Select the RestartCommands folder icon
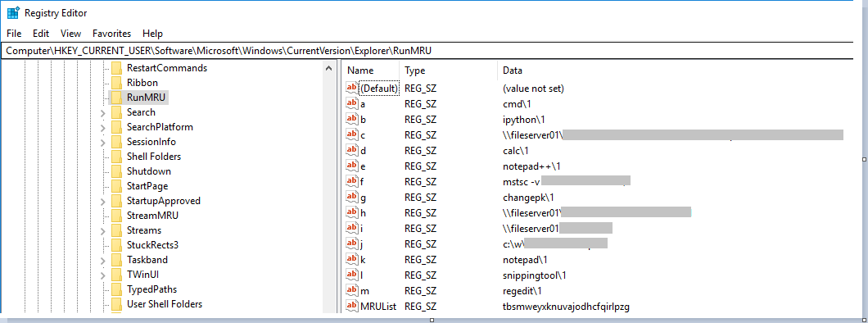Image resolution: width=868 pixels, height=323 pixels. pos(116,68)
